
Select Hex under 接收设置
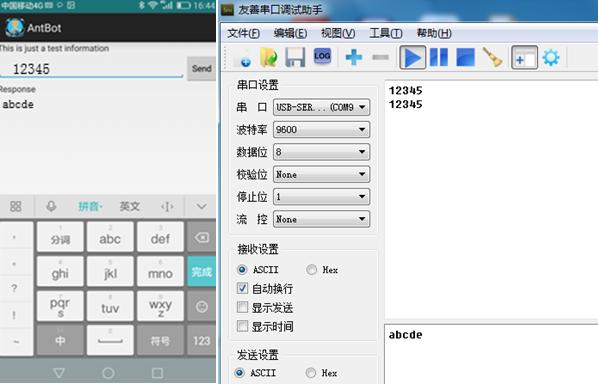pyautogui.click(x=311, y=270)
